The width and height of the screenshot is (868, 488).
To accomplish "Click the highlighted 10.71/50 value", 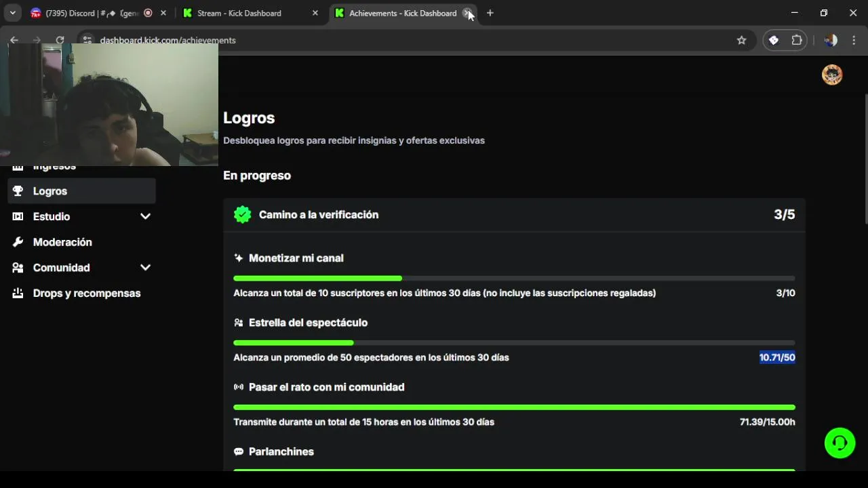I will (x=777, y=357).
